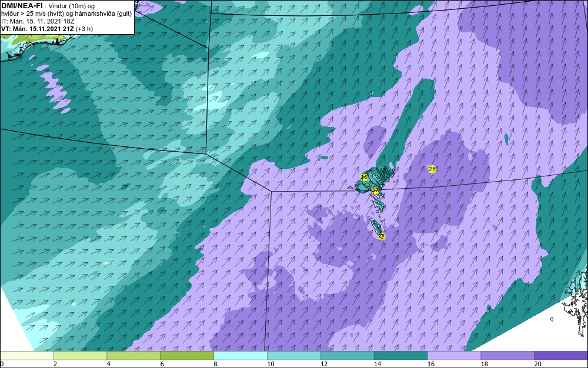Click the yellow 27 marker on the border line
The height and width of the screenshot is (368, 588).
pyautogui.click(x=375, y=190)
